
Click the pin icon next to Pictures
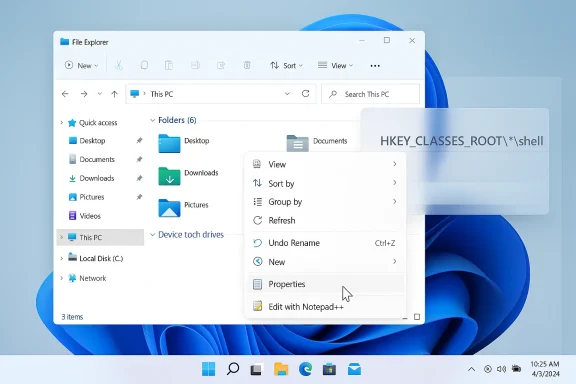pyautogui.click(x=139, y=197)
